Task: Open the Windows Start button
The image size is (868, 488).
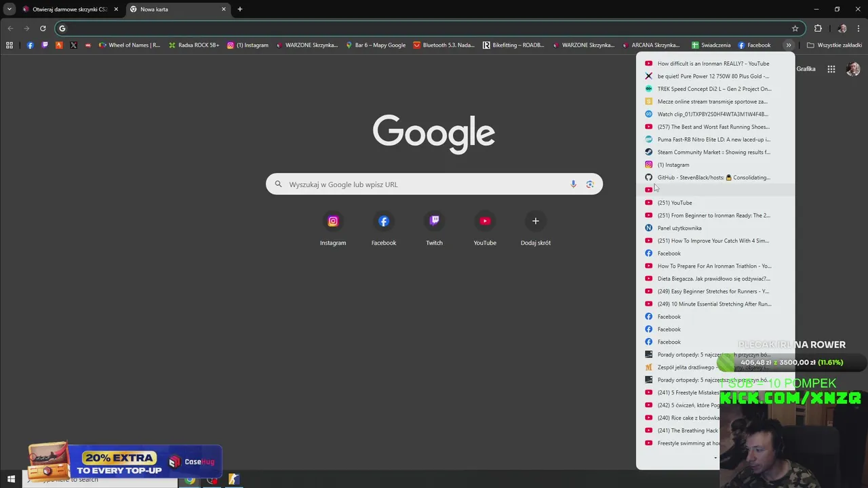Action: tap(11, 479)
